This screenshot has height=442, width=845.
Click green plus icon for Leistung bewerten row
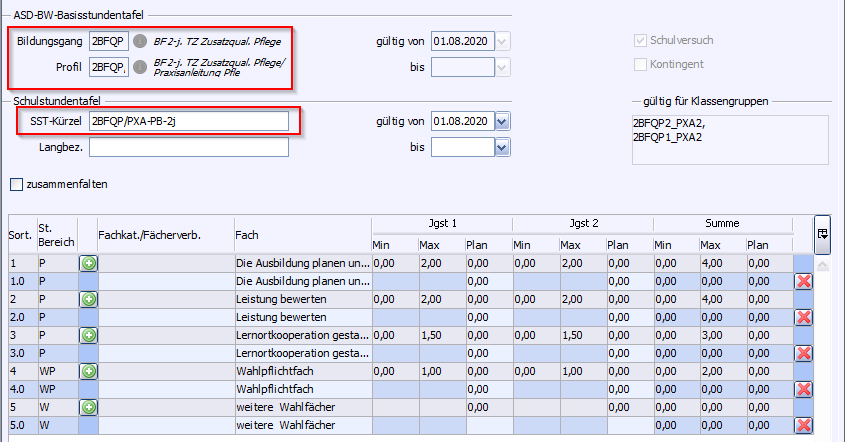pos(88,299)
